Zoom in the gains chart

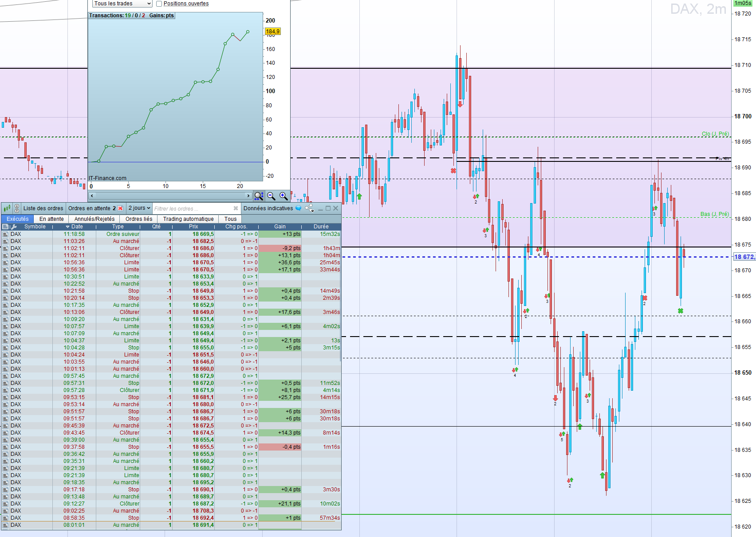coord(283,196)
